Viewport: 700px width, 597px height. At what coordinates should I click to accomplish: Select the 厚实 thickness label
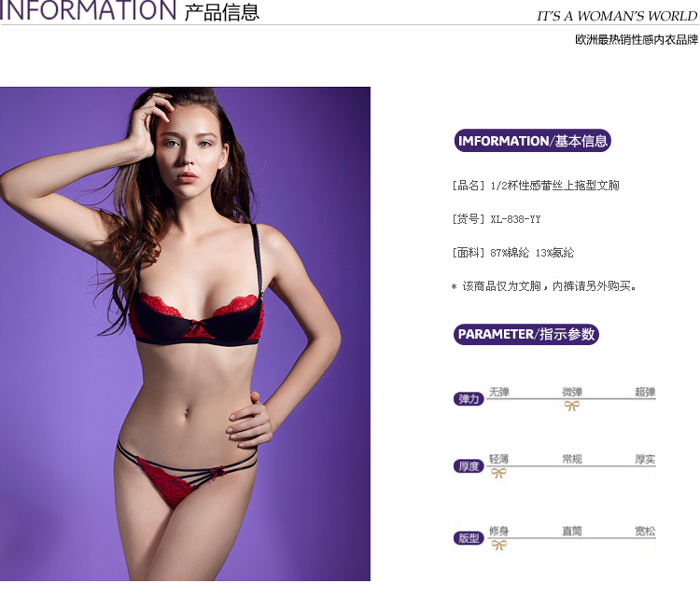(x=645, y=459)
